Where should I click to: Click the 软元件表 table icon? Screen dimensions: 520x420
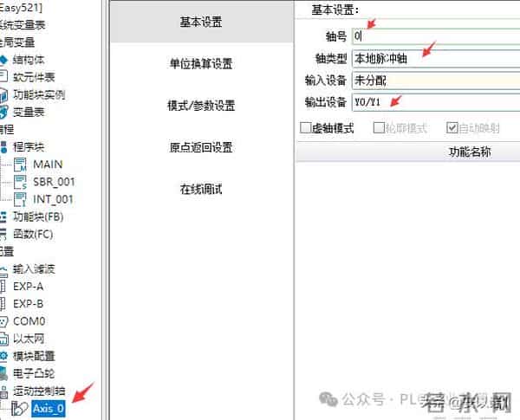point(3,76)
